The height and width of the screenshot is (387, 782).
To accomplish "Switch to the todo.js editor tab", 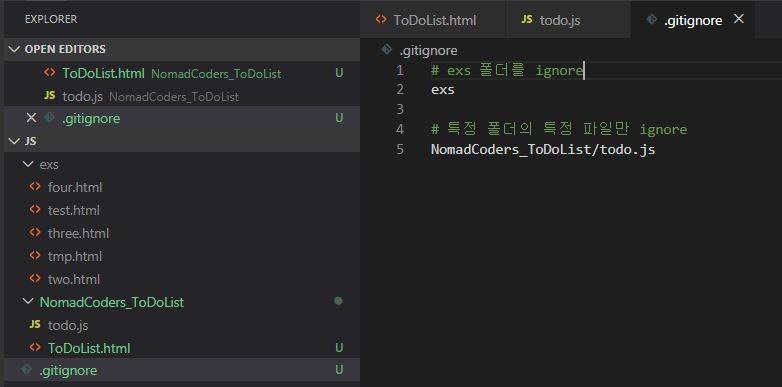I will [568, 20].
